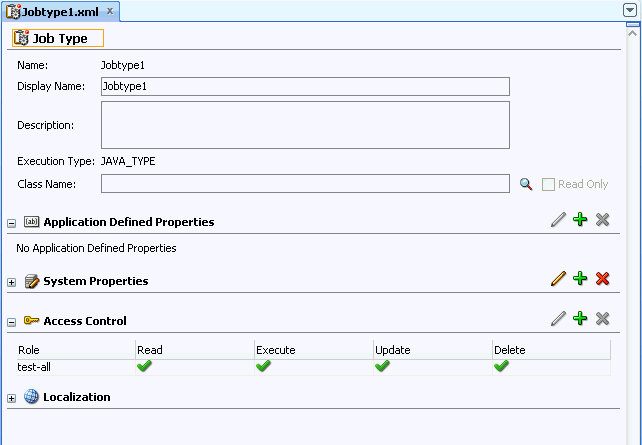This screenshot has height=445, width=642.
Task: Click the Application Defined Properties section icon
Action: 32,222
